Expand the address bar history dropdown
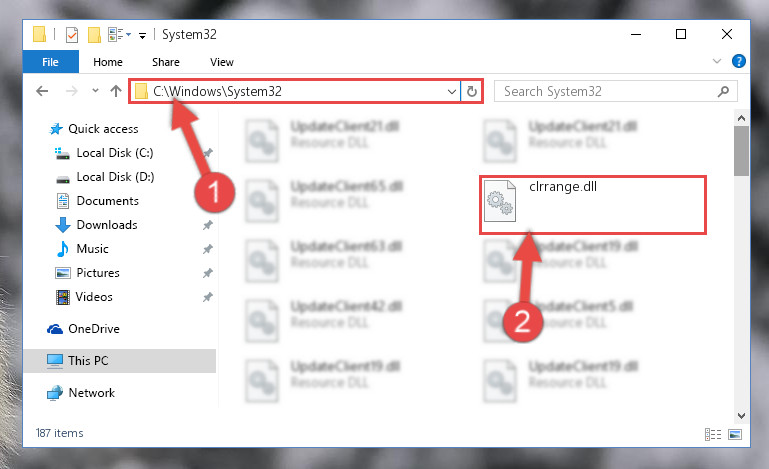769x469 pixels. tap(452, 92)
